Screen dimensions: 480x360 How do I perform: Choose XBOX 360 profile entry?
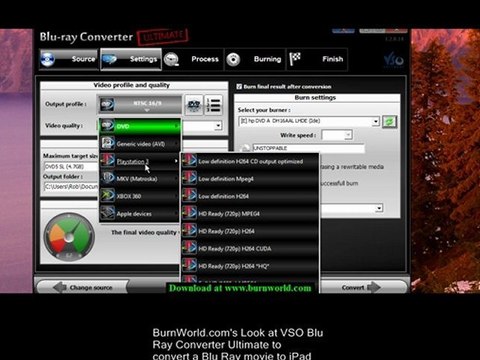[x=140, y=196]
